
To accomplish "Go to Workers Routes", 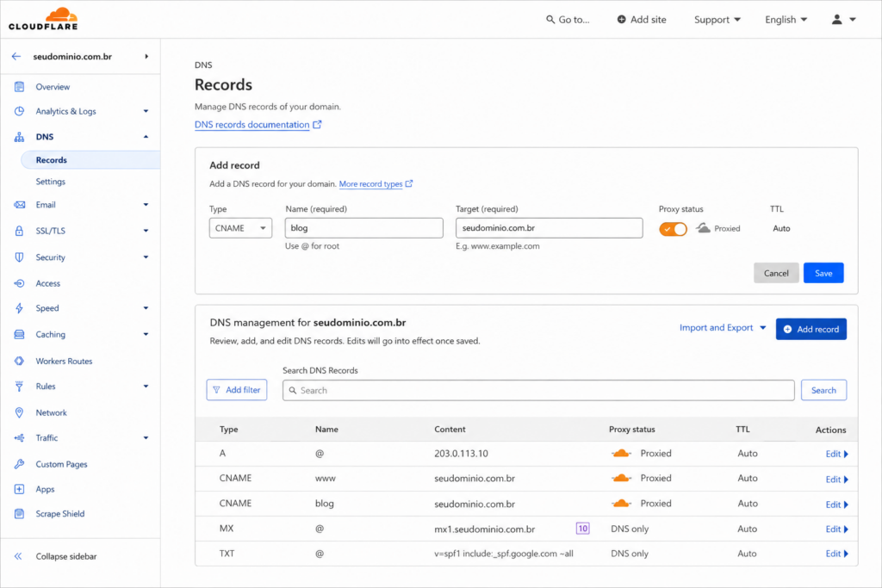I will [x=64, y=361].
